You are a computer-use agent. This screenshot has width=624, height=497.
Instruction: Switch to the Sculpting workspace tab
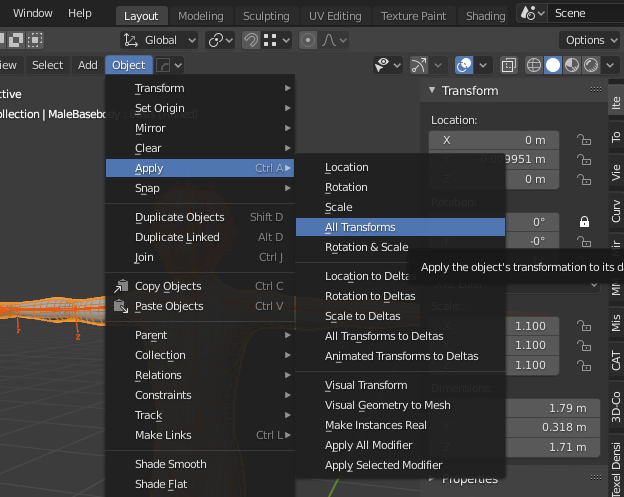pyautogui.click(x=266, y=16)
